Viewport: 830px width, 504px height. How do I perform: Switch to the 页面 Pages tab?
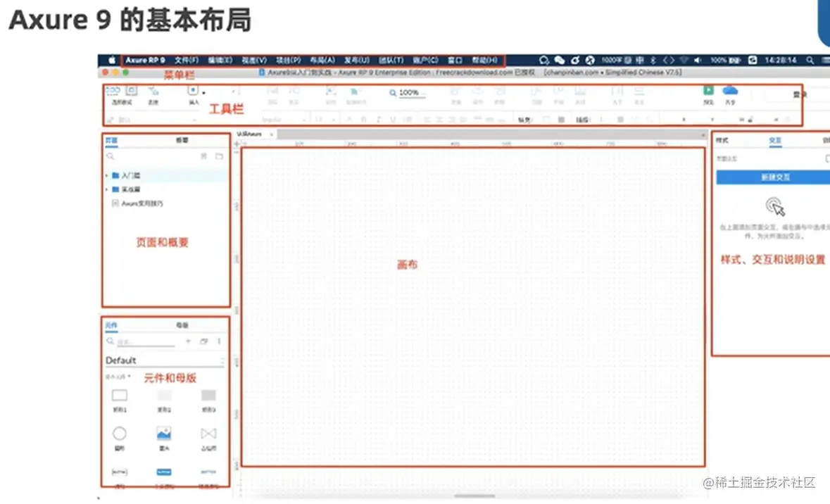111,140
